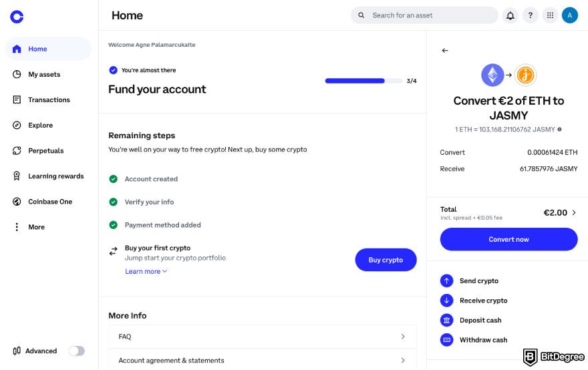This screenshot has height=370, width=588.
Task: Click the incl. spread + €0.05 fee text
Action: 471,218
